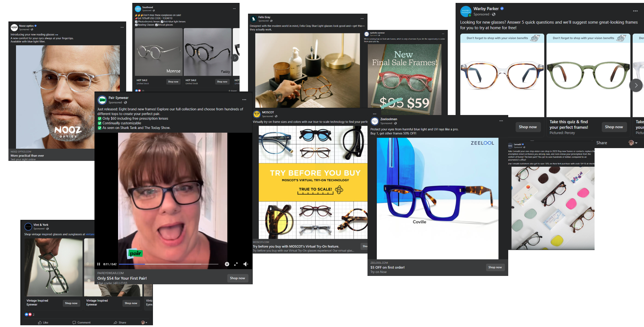View reactions on the Vint & York ad
The image size is (644, 327).
coord(30,315)
